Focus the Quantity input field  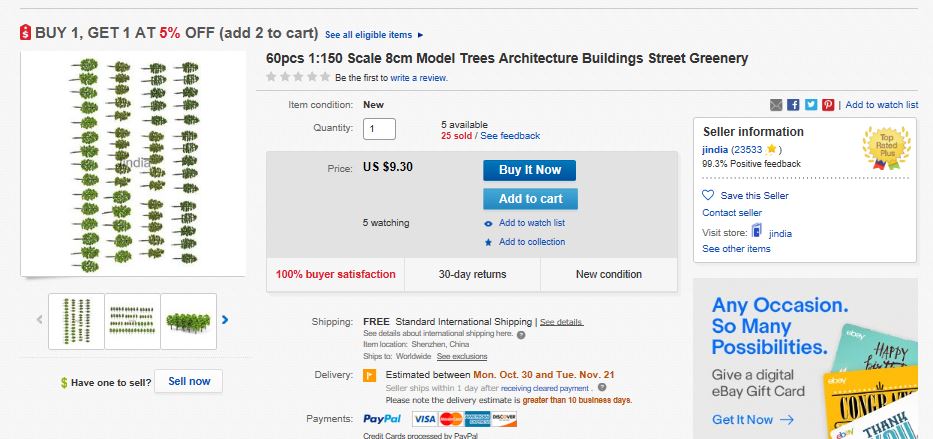point(380,129)
